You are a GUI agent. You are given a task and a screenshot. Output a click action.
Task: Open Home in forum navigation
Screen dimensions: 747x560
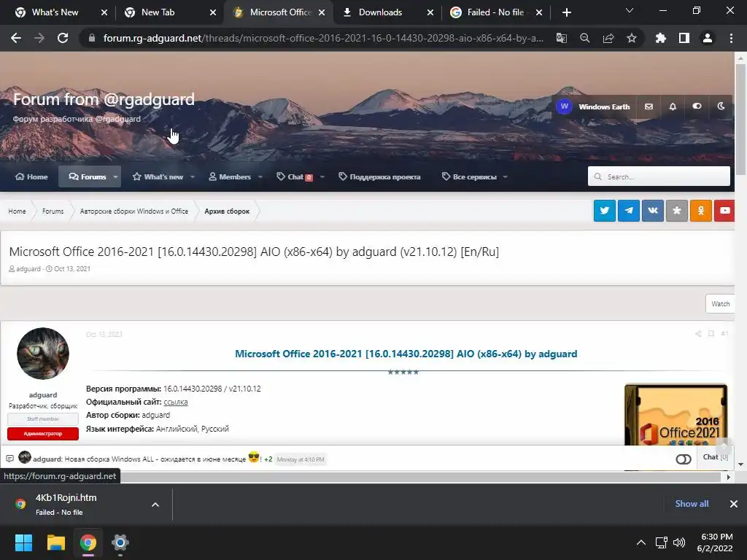click(x=31, y=176)
